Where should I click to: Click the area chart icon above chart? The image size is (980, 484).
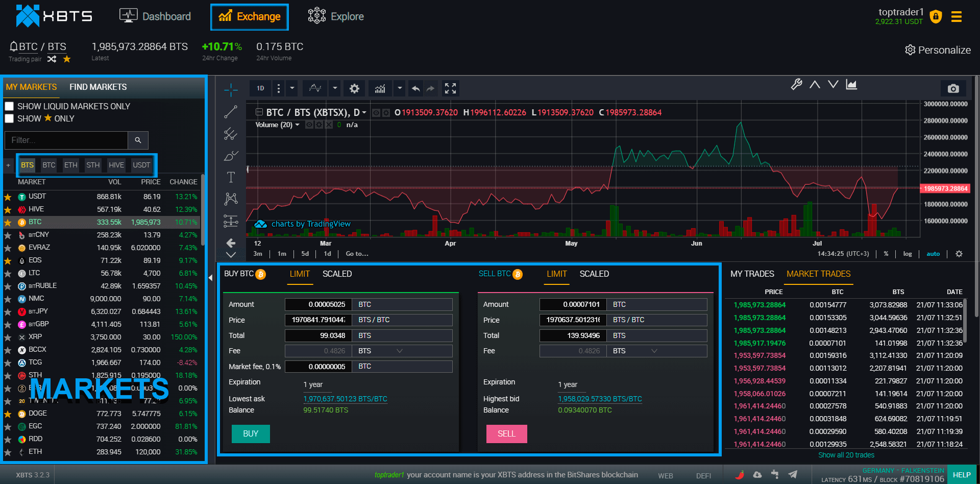851,84
